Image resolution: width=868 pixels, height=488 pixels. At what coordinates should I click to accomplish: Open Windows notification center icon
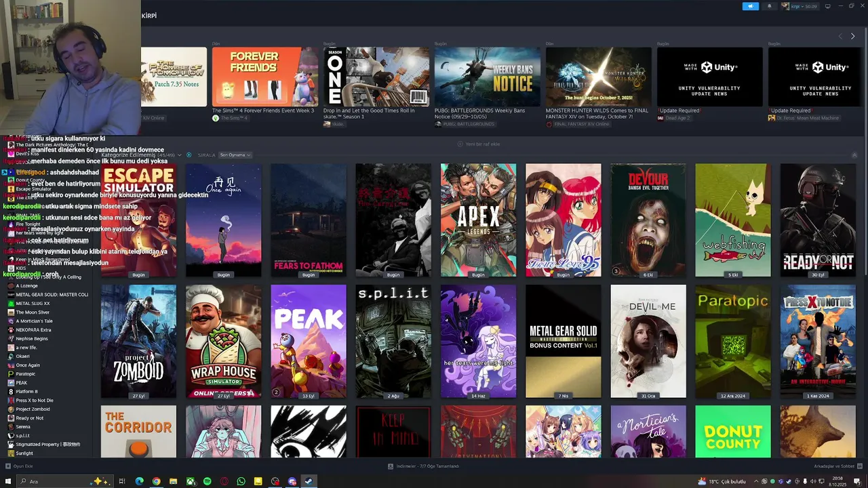[857, 481]
